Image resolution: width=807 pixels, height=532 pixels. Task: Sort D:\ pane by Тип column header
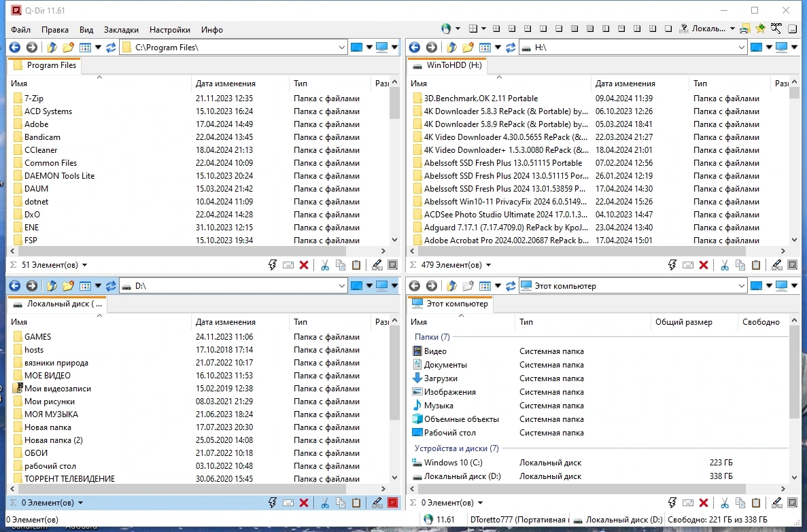tap(329, 321)
